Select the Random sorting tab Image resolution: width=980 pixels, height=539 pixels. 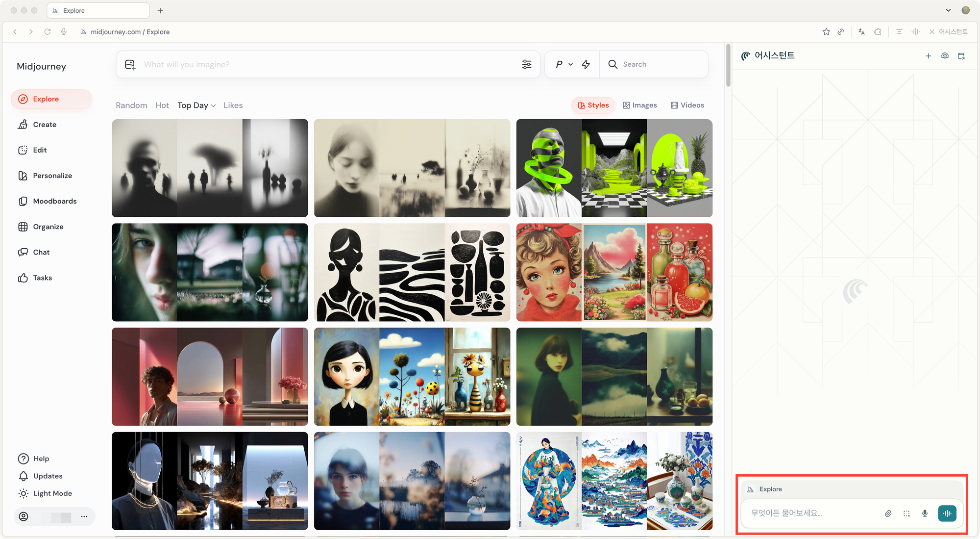click(131, 105)
